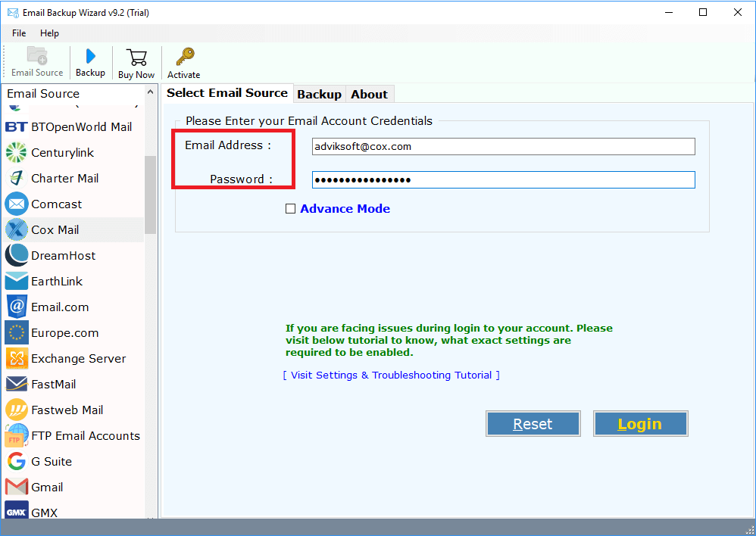Collapse the Email Source panel arrow
Screen dimensions: 756x536
click(x=151, y=92)
